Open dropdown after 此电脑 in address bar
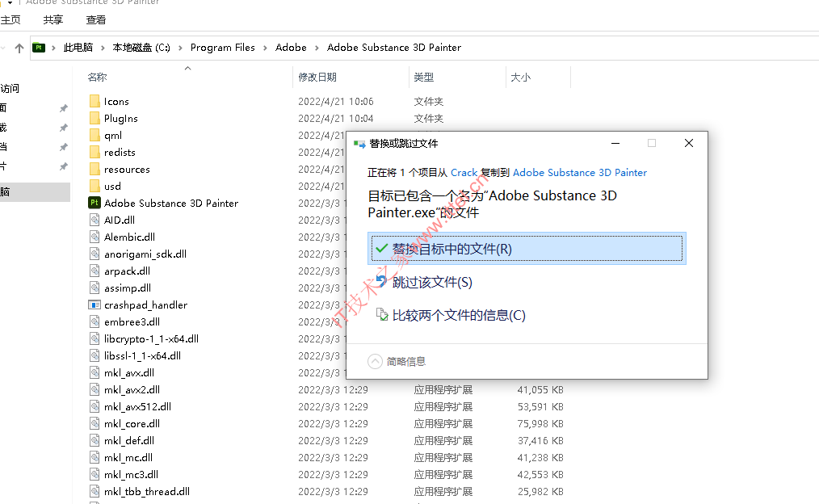 pyautogui.click(x=103, y=48)
